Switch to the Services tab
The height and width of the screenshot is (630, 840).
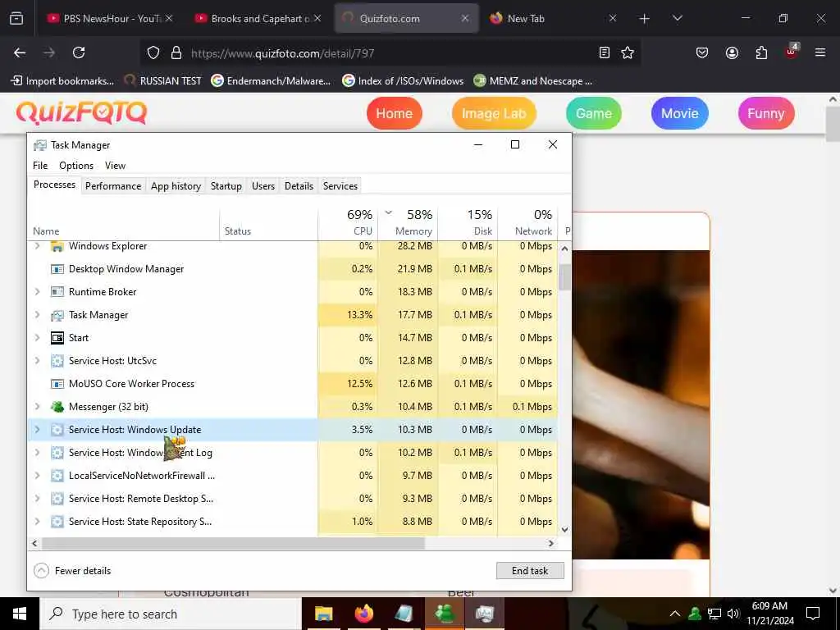[x=340, y=186]
